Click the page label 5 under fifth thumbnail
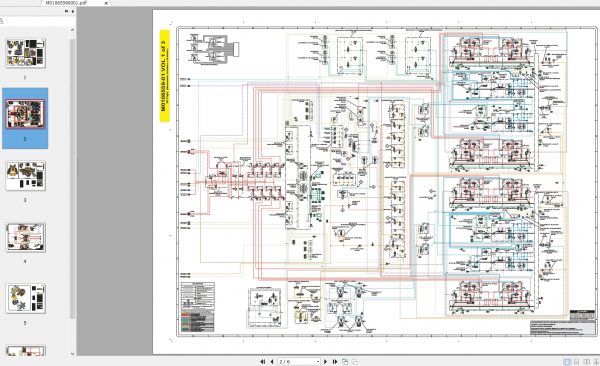 point(25,323)
